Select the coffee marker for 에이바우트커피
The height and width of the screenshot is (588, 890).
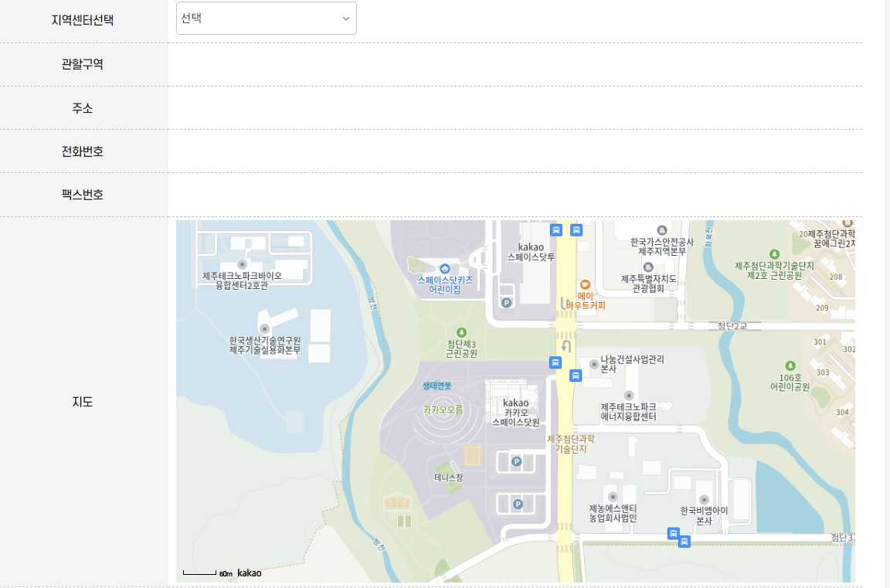click(586, 284)
